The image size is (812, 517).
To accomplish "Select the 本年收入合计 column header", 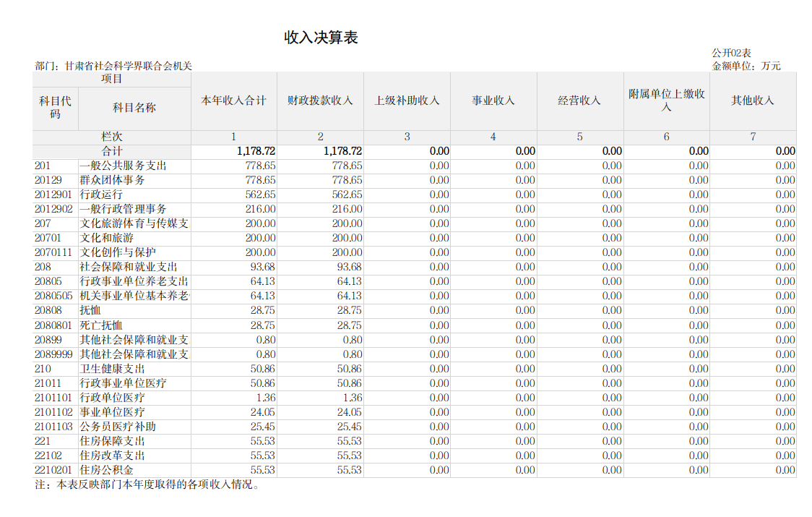I will pos(233,101).
